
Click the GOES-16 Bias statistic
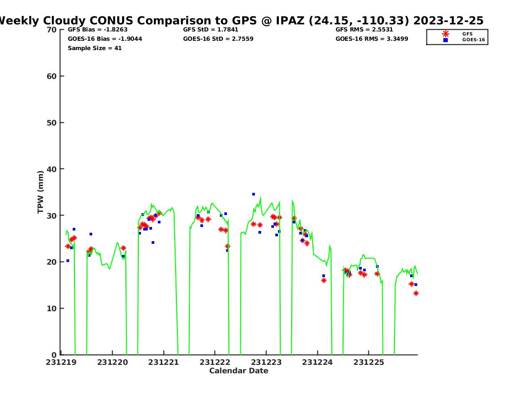tap(105, 39)
